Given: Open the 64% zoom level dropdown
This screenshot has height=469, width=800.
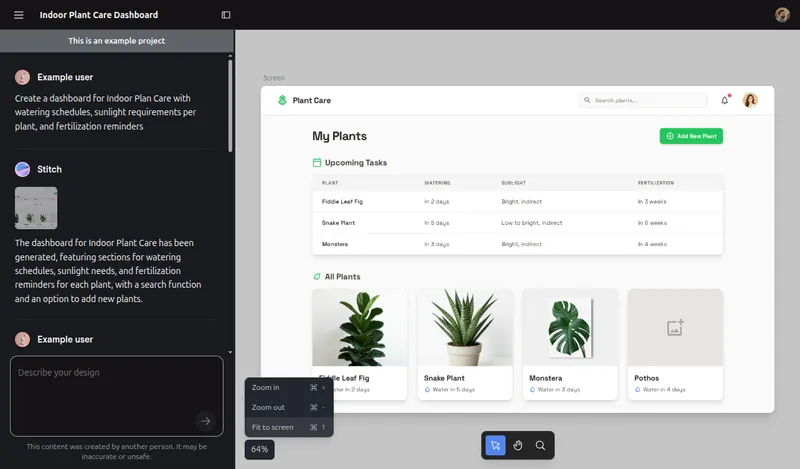Looking at the screenshot, I should click(x=260, y=450).
